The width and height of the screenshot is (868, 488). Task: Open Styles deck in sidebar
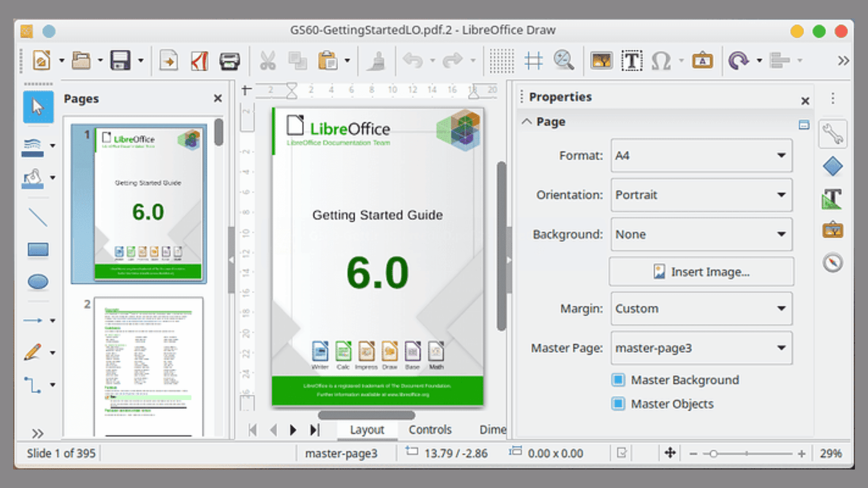[x=833, y=199]
